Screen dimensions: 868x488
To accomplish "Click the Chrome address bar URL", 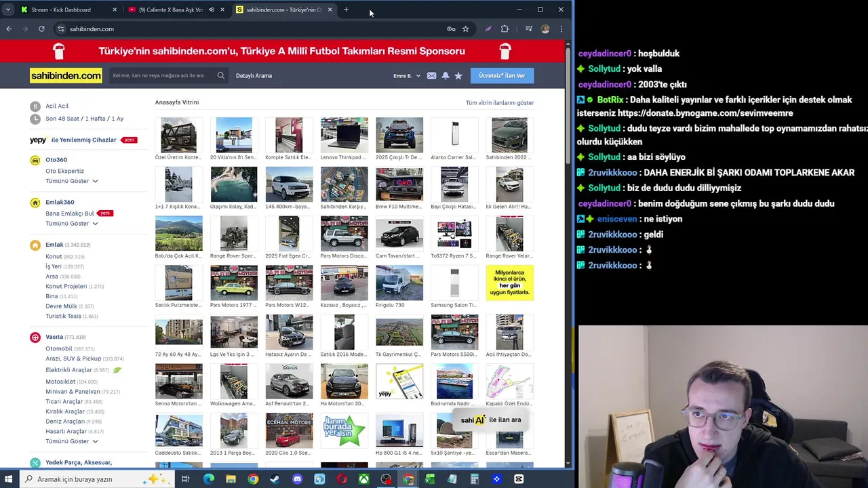I will coord(92,29).
